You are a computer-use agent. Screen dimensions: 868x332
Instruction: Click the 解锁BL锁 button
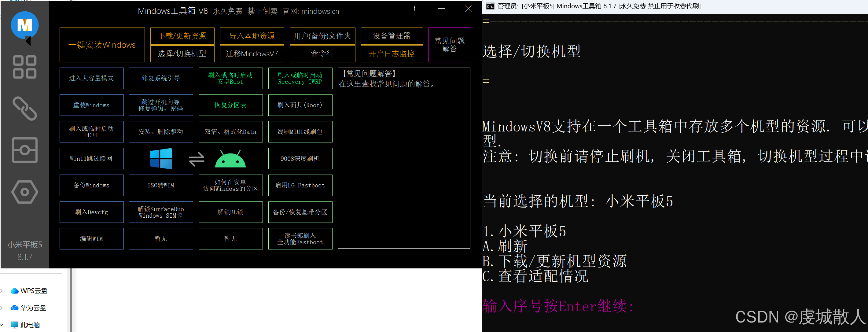tap(230, 212)
